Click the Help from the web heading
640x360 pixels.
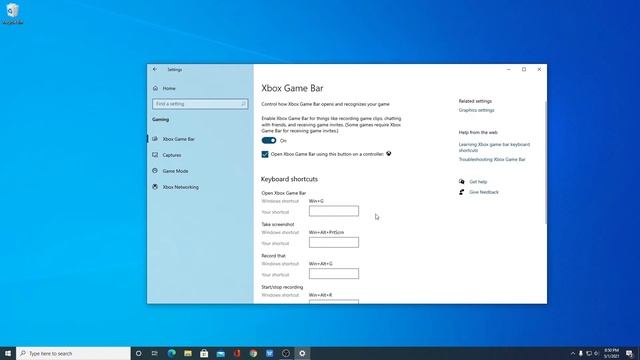(478, 133)
